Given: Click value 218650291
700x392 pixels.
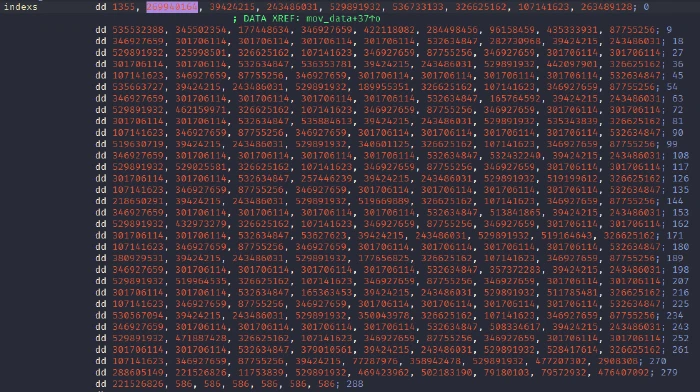Looking at the screenshot, I should [138, 201].
